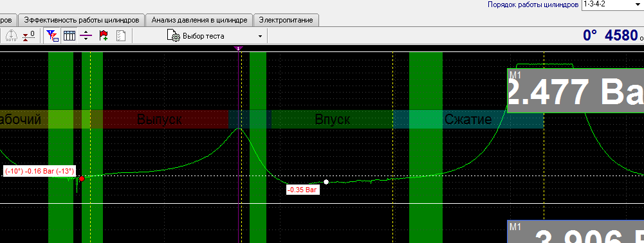
Task: Switch to Эффективность работы цилиндров tab
Action: pos(82,20)
